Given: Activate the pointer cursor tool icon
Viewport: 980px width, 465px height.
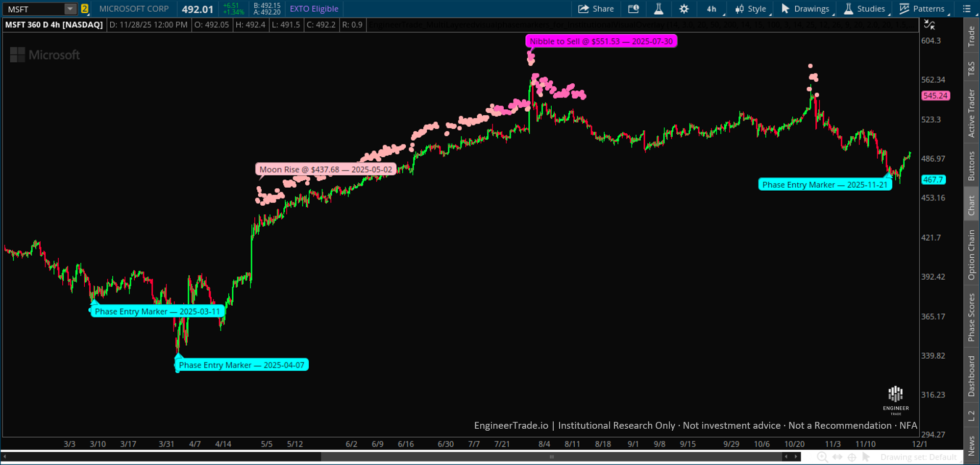Looking at the screenshot, I should point(866,457).
